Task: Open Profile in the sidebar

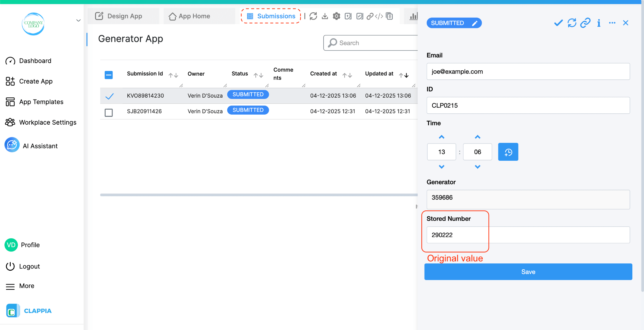Action: tap(22, 245)
